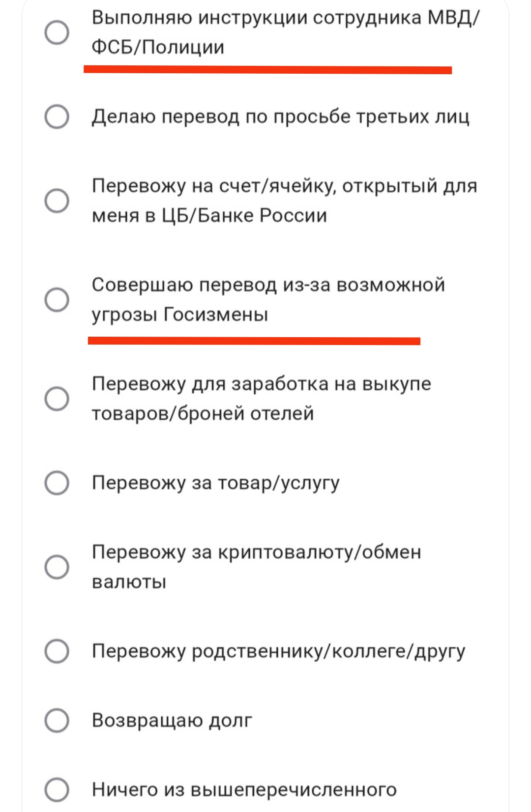Tap 'Перевожу для заработка на выкупе' label
The width and height of the screenshot is (531, 812).
point(261,398)
